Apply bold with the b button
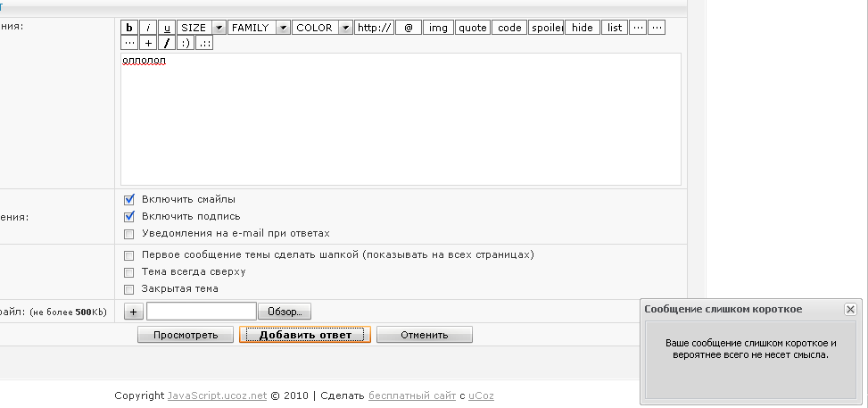The height and width of the screenshot is (408, 868). 129,28
